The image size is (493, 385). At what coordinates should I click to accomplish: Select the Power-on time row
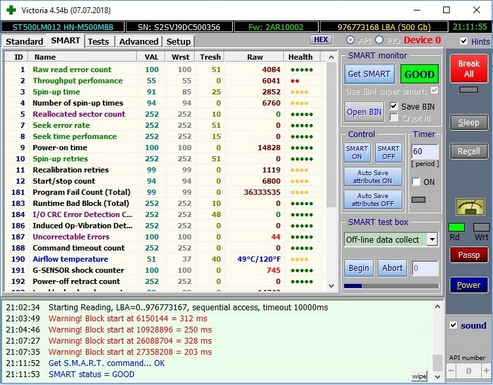[165, 148]
